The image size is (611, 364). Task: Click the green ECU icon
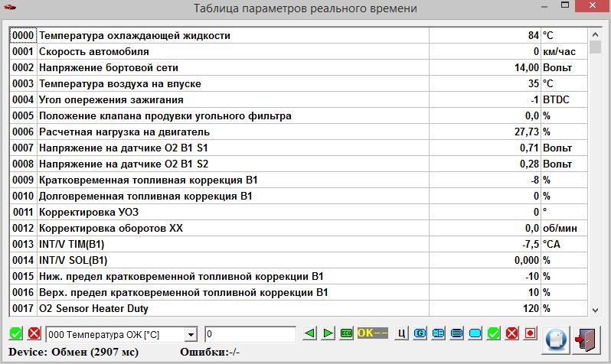(347, 333)
